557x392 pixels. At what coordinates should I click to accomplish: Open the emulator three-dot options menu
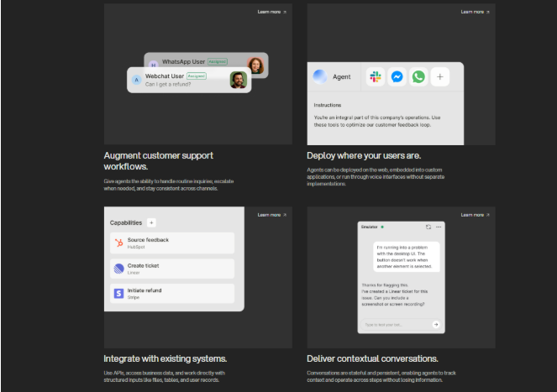click(438, 227)
